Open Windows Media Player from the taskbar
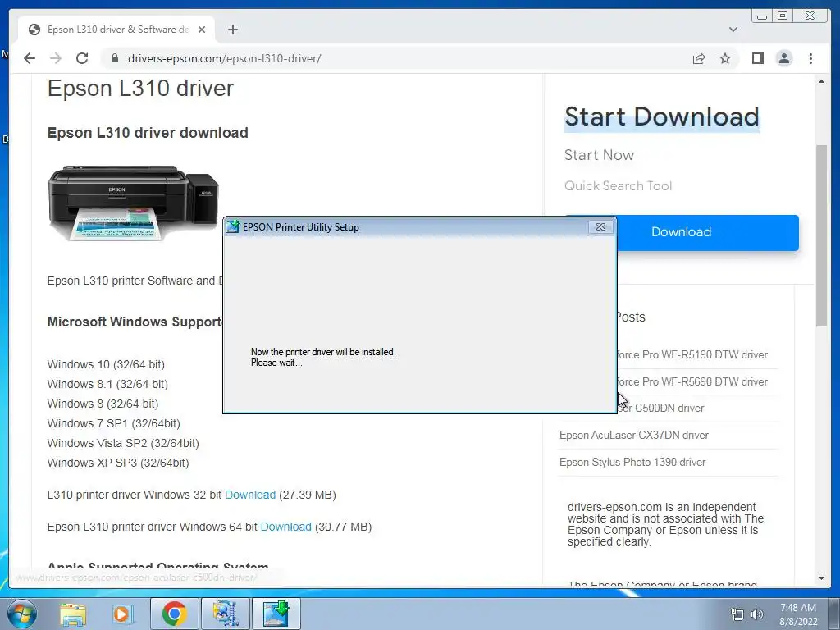This screenshot has width=840, height=630. [122, 614]
